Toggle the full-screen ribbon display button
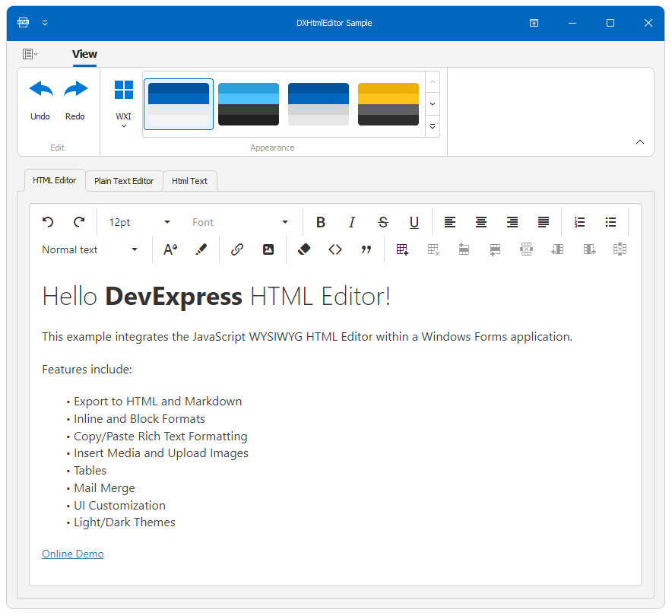This screenshot has height=616, width=672. pos(534,23)
